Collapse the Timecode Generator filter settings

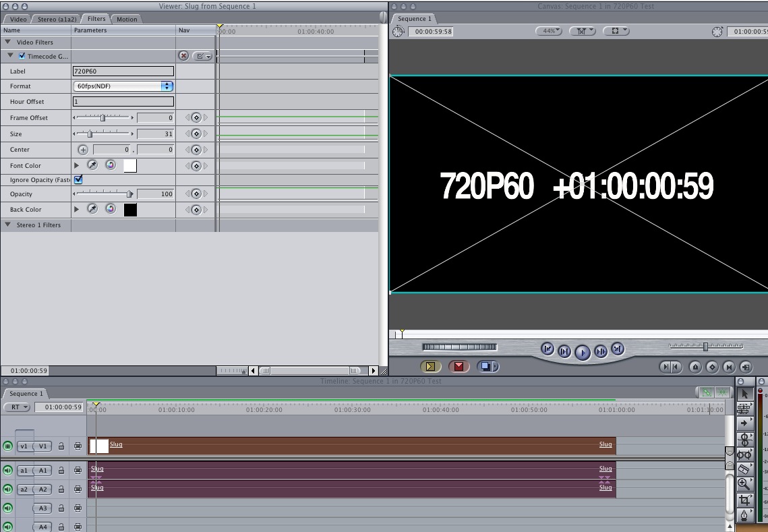click(10, 56)
